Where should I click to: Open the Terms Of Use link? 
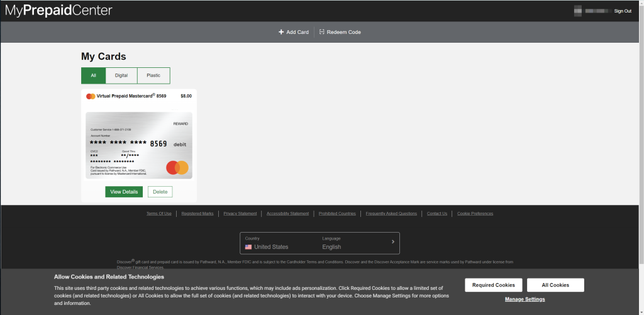159,214
